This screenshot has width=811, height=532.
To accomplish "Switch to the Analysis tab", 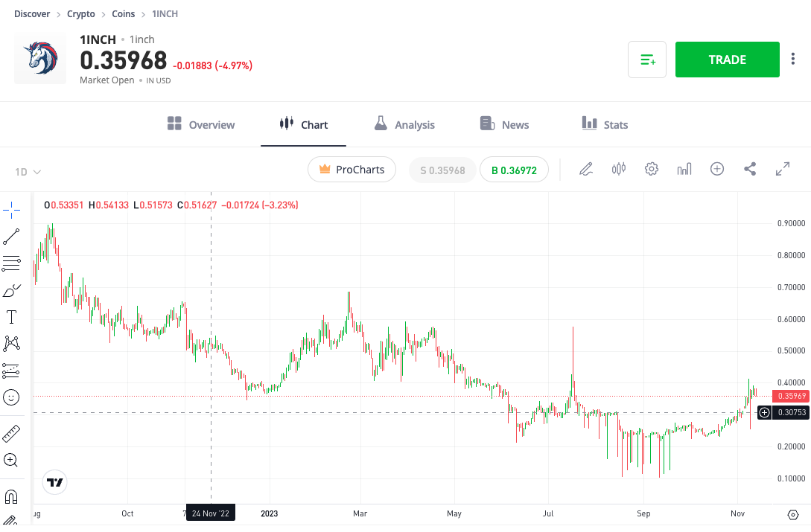I will click(404, 124).
